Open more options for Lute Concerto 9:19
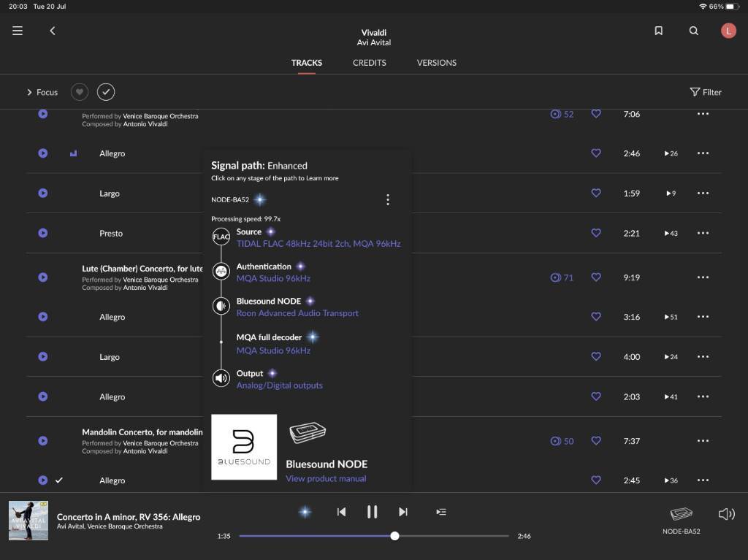Image resolution: width=748 pixels, height=560 pixels. pyautogui.click(x=703, y=277)
